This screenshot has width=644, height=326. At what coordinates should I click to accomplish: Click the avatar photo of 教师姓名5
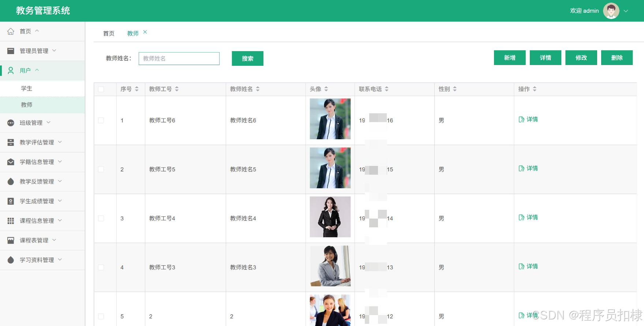coord(330,168)
